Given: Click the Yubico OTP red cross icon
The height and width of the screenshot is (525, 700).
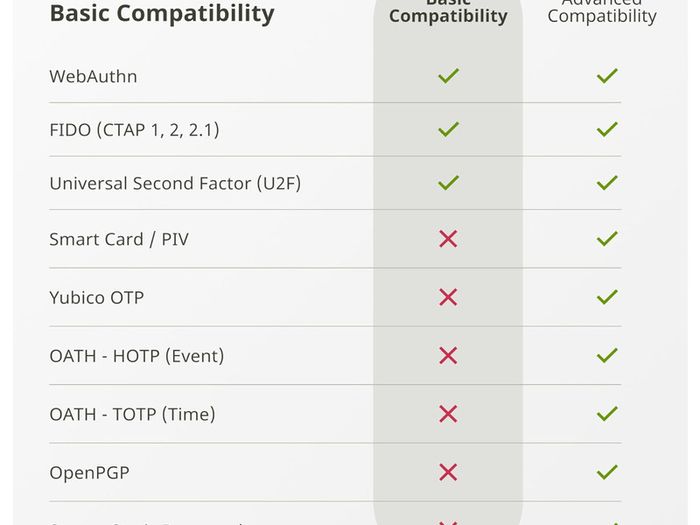Looking at the screenshot, I should 448,297.
